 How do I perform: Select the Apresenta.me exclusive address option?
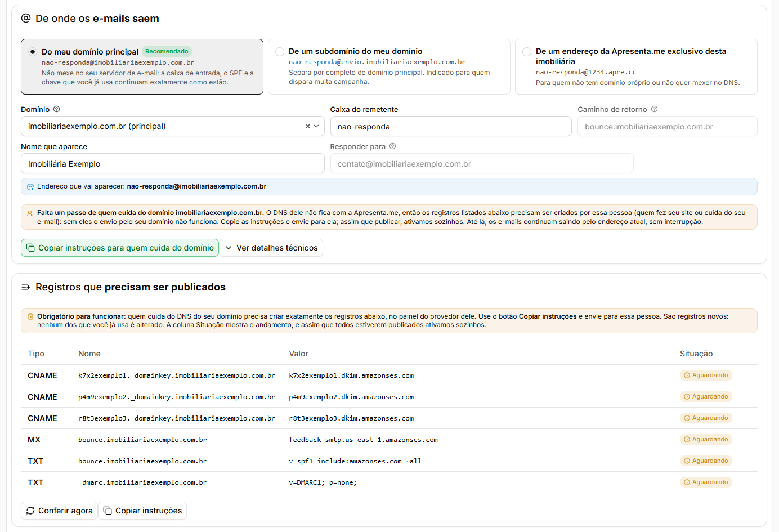[636, 66]
